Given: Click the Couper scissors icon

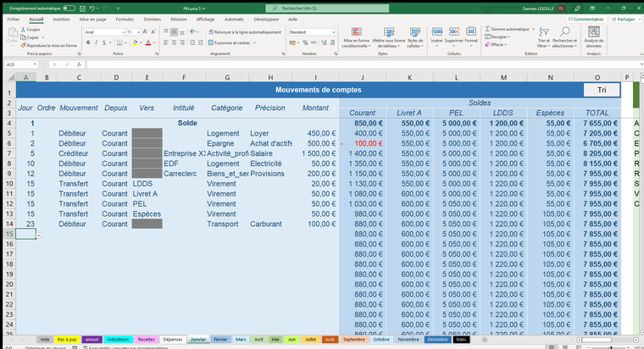Looking at the screenshot, I should (23, 30).
